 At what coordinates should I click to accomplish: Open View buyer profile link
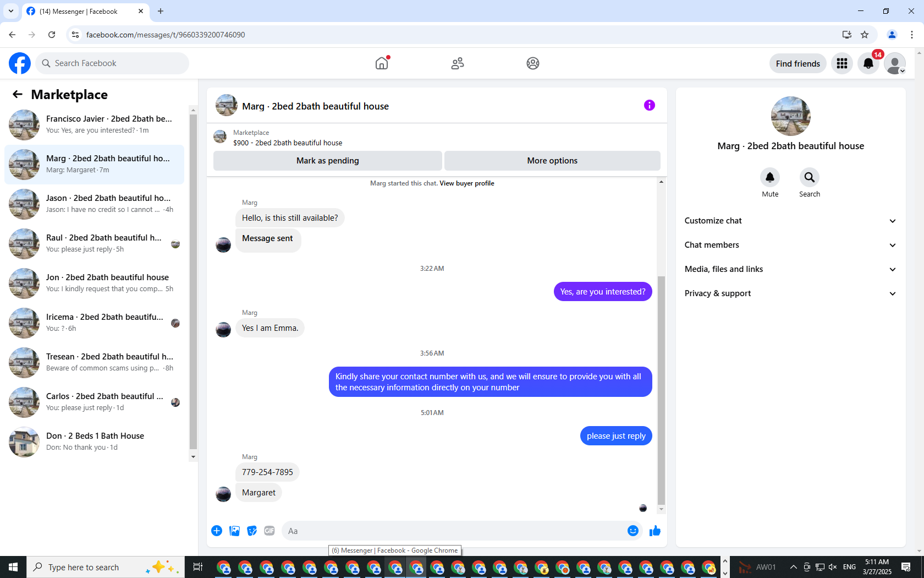466,183
